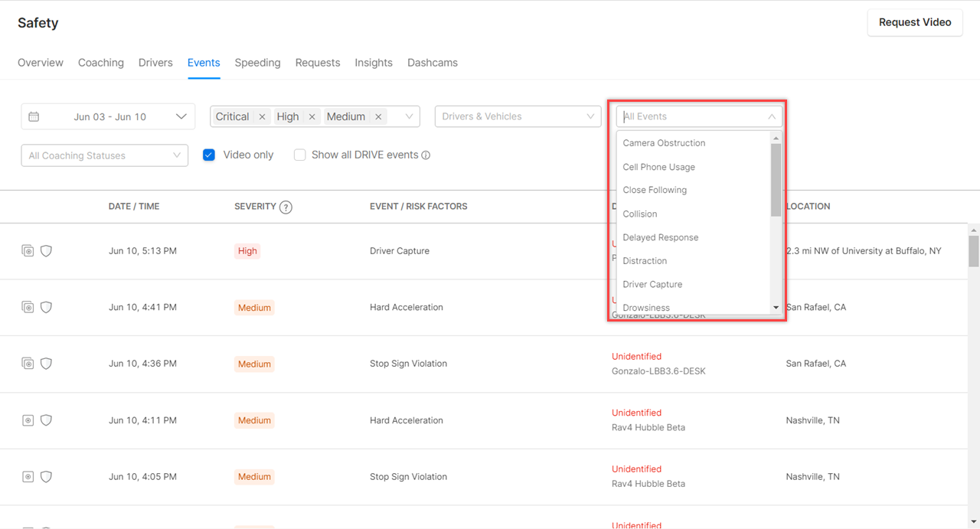Image resolution: width=980 pixels, height=529 pixels.
Task: Click info icon beside Show all DRIVE events
Action: tap(426, 155)
